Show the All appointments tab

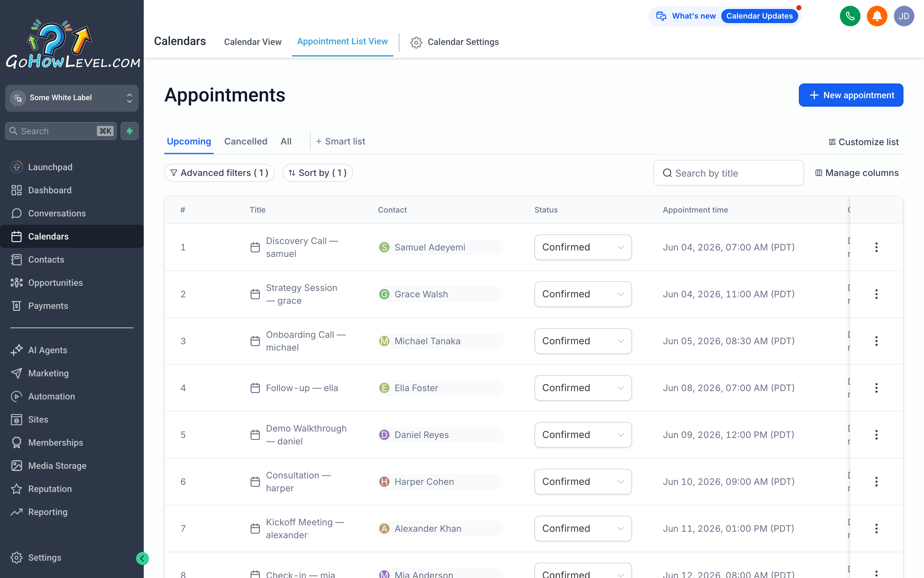coord(286,141)
